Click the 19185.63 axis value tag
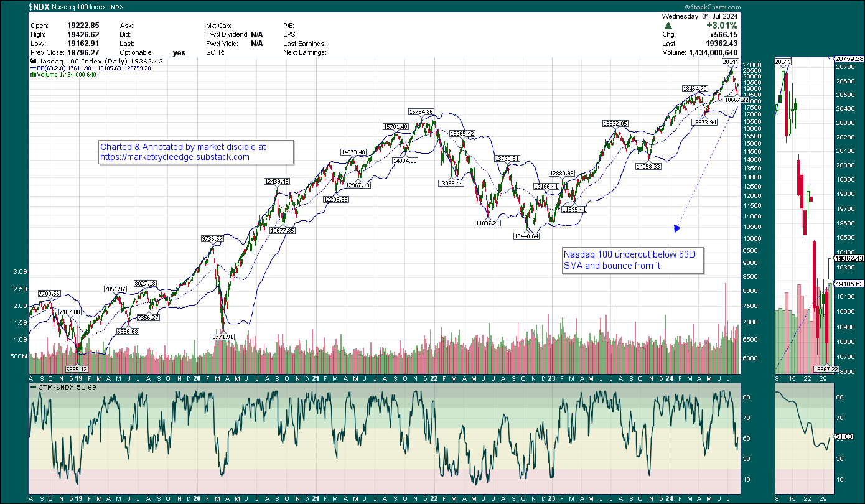Screen dimensions: 865x504 point(849,283)
